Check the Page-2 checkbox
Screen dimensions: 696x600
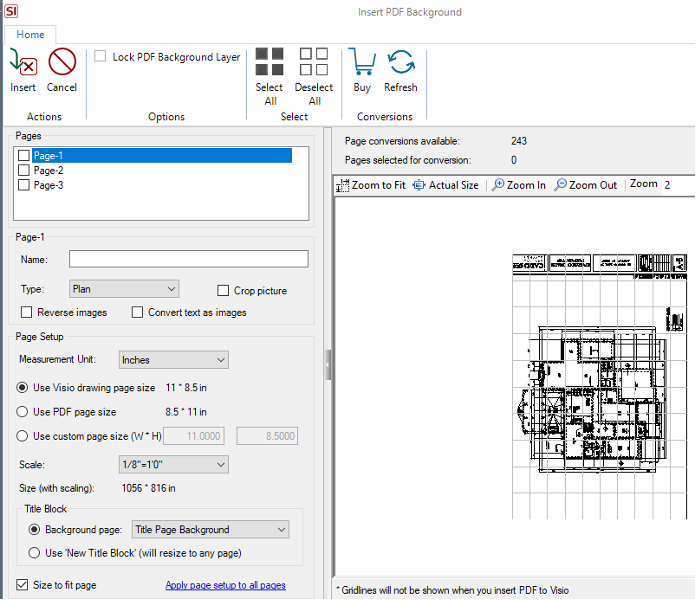(24, 170)
